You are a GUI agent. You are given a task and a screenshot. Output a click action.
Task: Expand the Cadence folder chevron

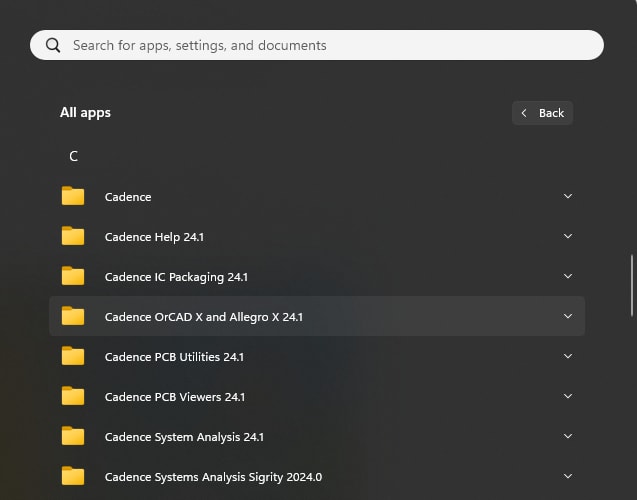point(568,196)
